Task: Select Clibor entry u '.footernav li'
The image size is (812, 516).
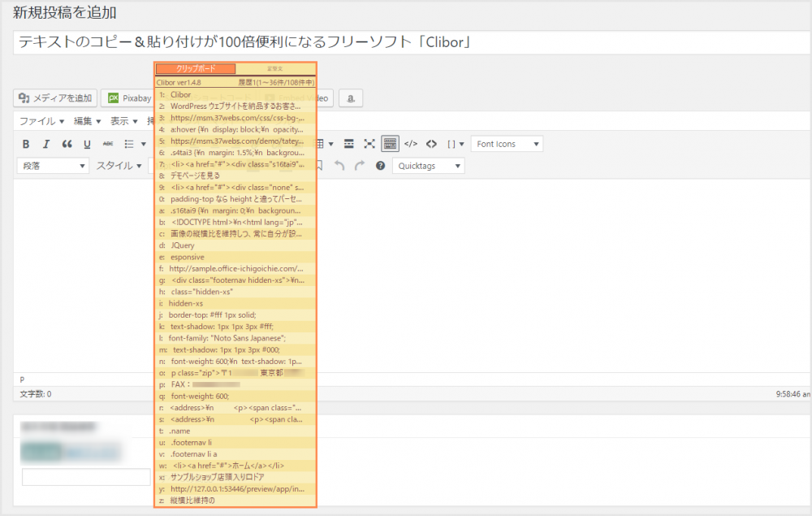Action: click(x=235, y=442)
